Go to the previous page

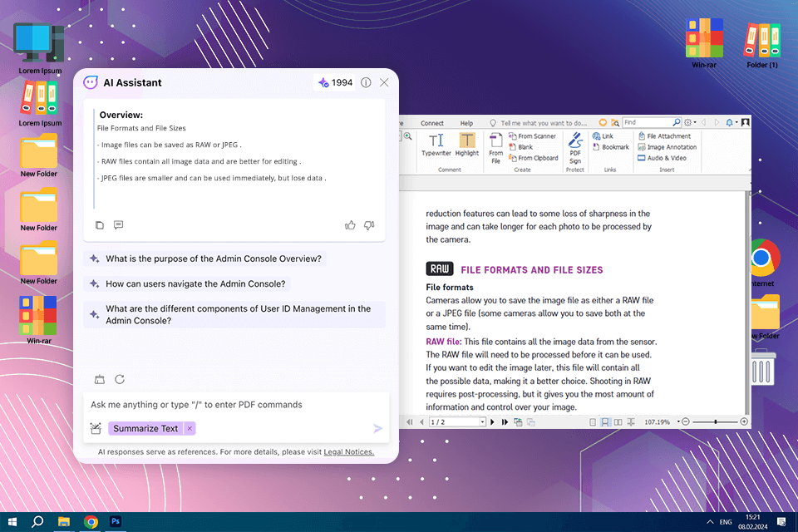click(x=421, y=422)
